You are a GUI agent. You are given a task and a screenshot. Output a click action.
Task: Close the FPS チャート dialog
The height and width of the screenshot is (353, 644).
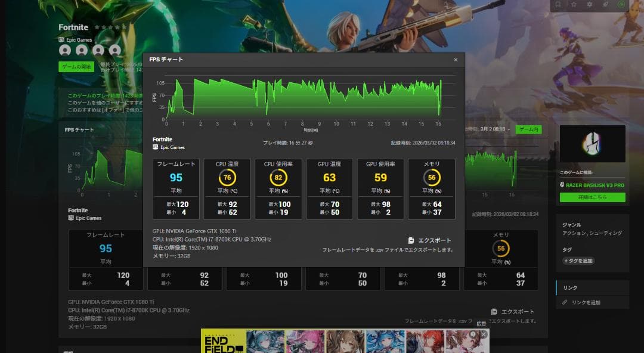click(456, 60)
